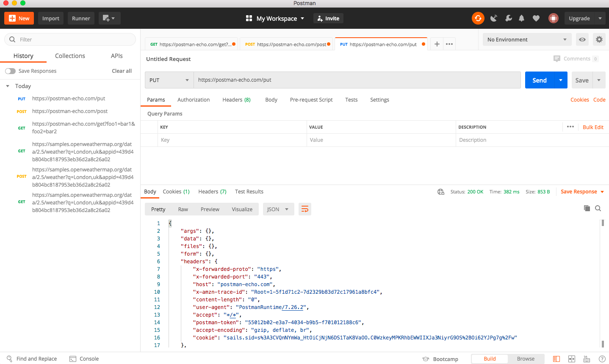Switch to the Collections tab
The width and height of the screenshot is (609, 364).
[70, 56]
